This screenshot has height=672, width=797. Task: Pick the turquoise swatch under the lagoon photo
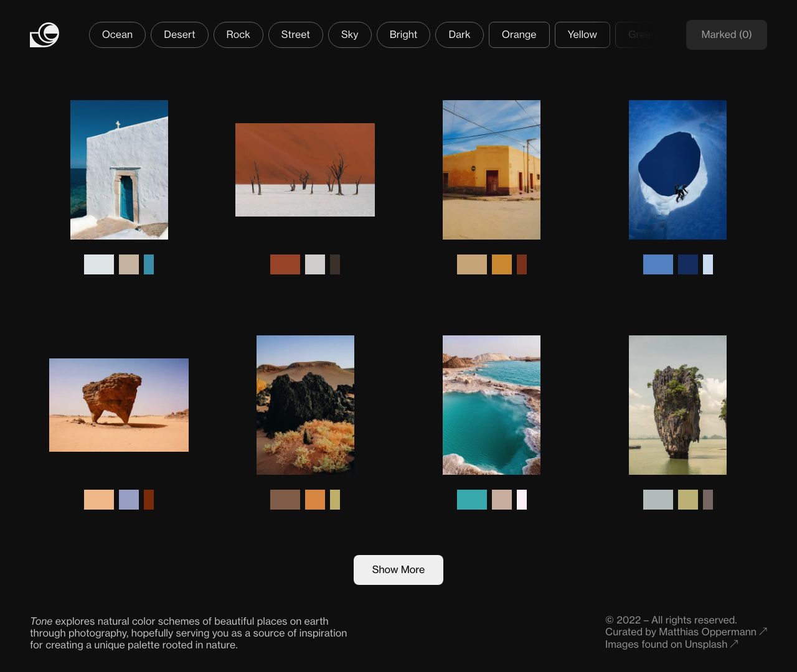click(472, 500)
